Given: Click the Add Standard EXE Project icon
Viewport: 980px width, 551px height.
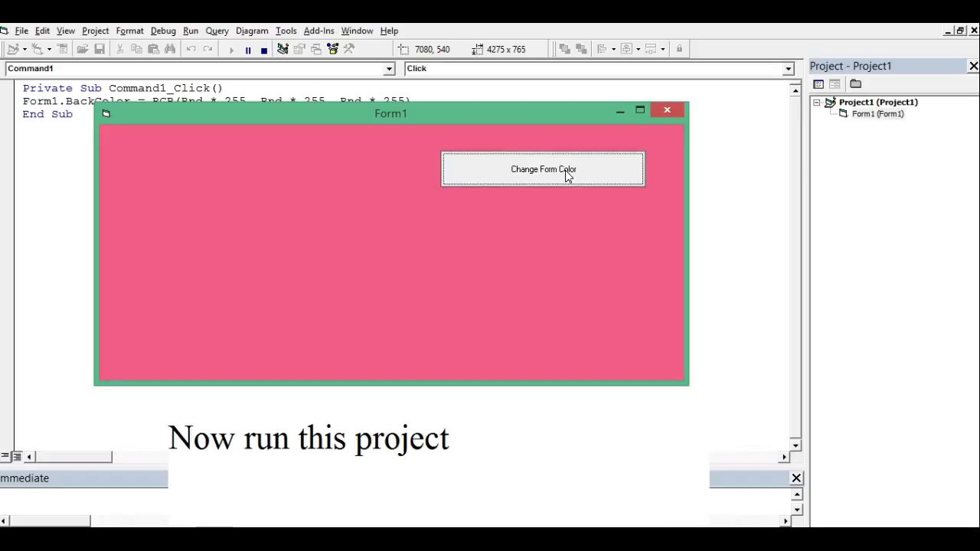Looking at the screenshot, I should [x=12, y=49].
